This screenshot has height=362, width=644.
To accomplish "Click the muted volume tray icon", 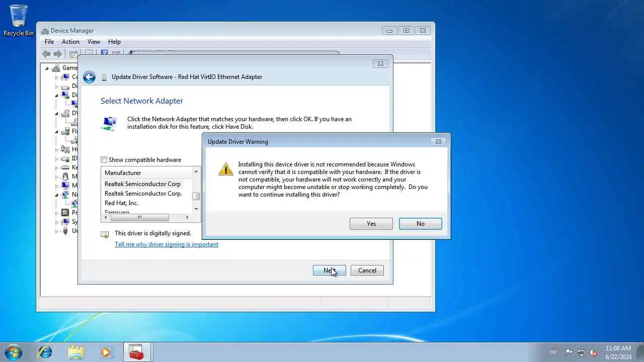I will tap(594, 352).
